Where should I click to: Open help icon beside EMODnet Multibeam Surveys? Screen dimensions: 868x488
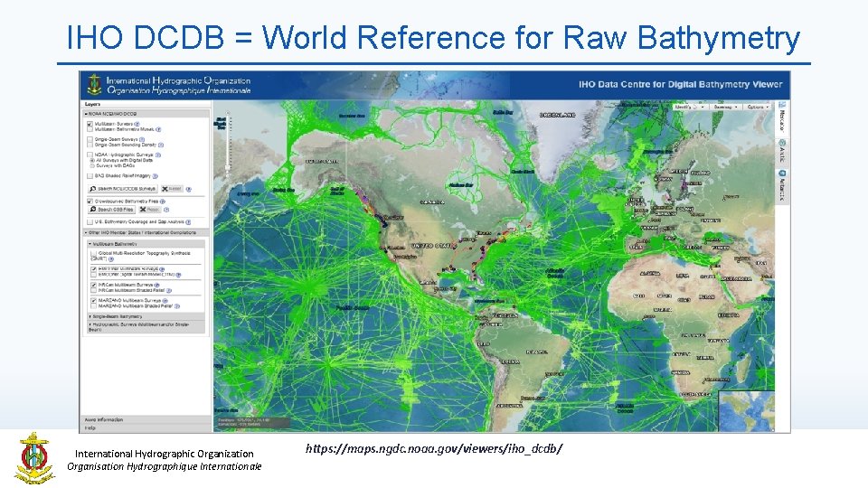162,269
